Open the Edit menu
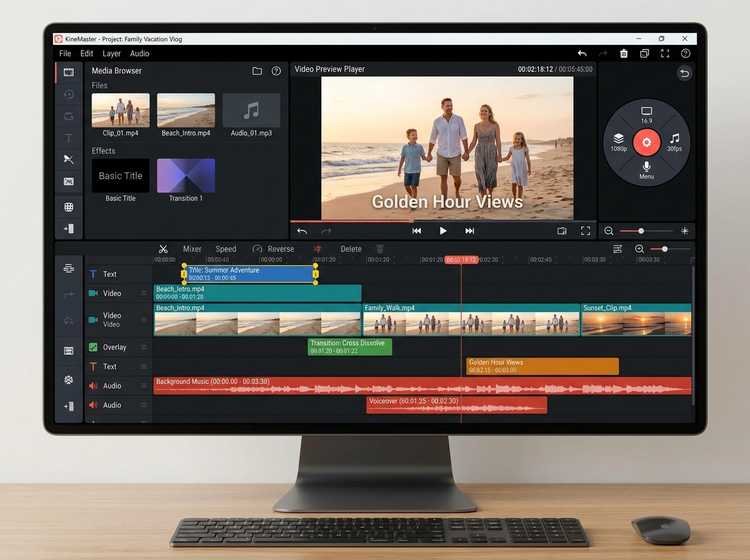The image size is (750, 560). pyautogui.click(x=87, y=54)
